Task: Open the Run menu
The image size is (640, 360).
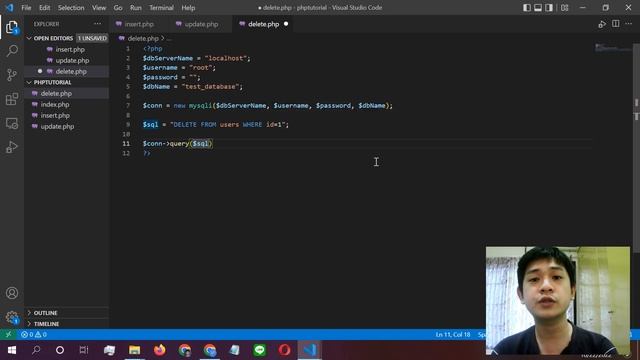Action: 136,8
